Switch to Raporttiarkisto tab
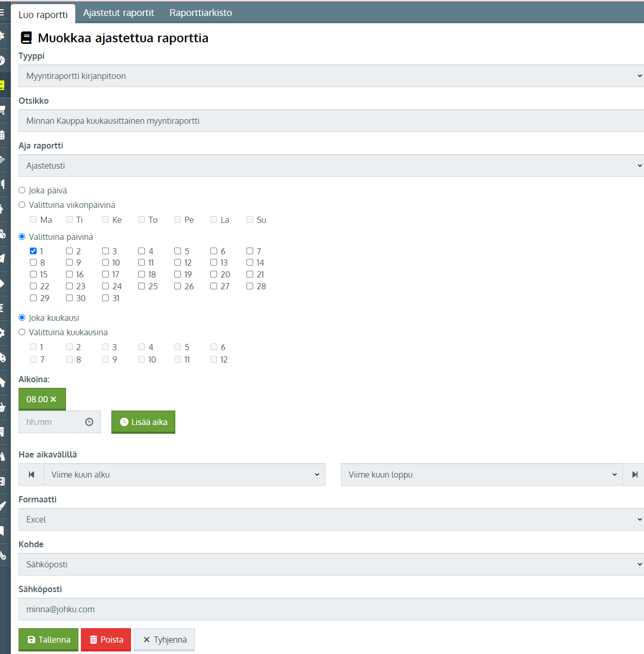 tap(201, 13)
